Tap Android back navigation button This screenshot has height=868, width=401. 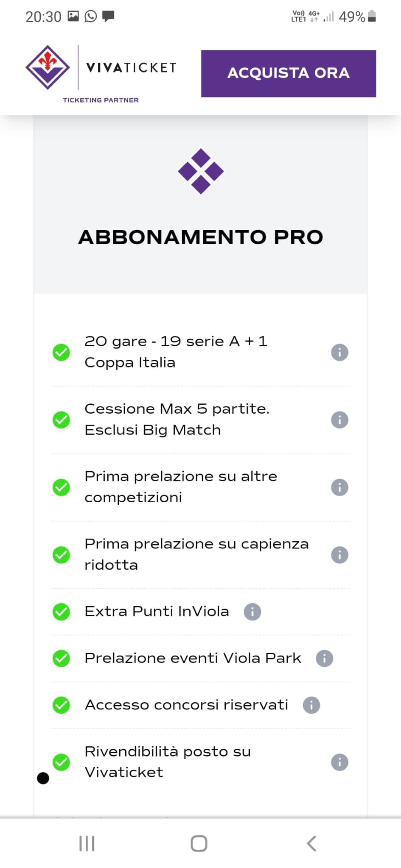pos(311,843)
